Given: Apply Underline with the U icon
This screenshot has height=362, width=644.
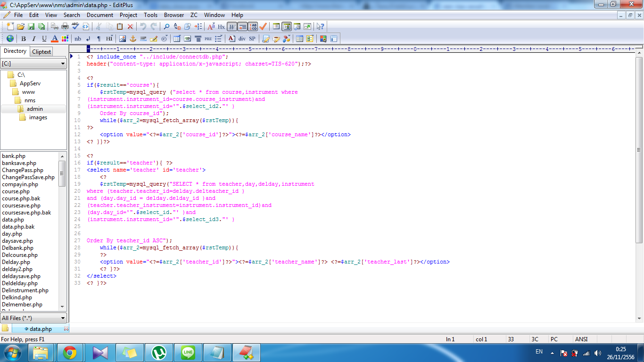Looking at the screenshot, I should [44, 39].
